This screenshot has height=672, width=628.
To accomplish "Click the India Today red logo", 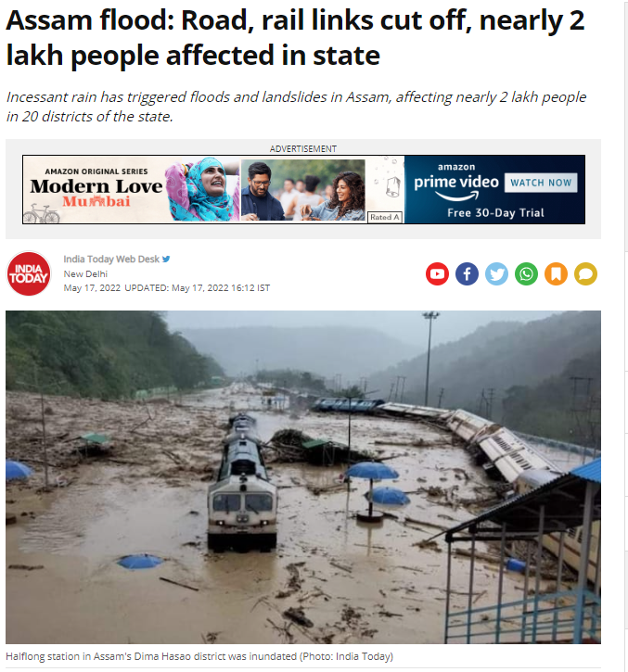I will [x=29, y=273].
